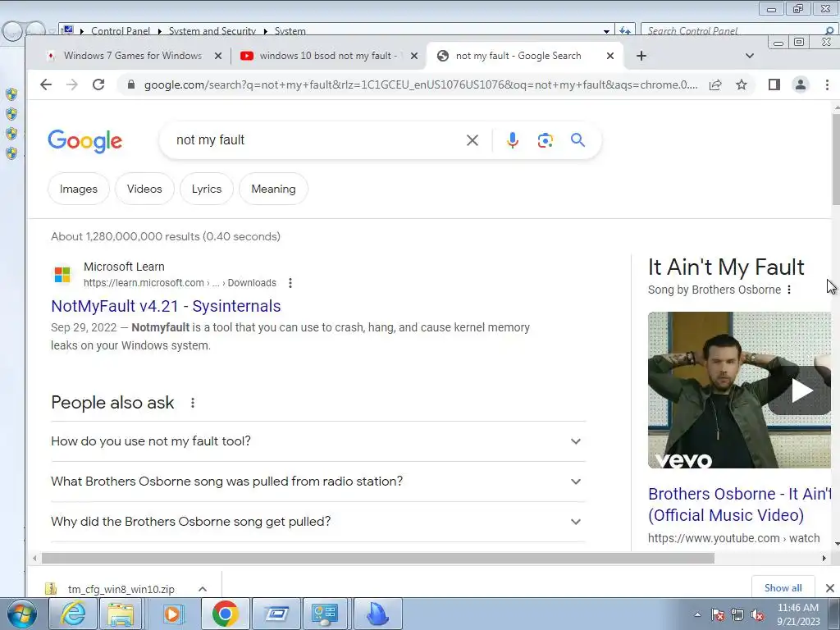Expand 'Why did the Brothers Osborne song get pulled?'
The width and height of the screenshot is (840, 630).
tap(317, 522)
